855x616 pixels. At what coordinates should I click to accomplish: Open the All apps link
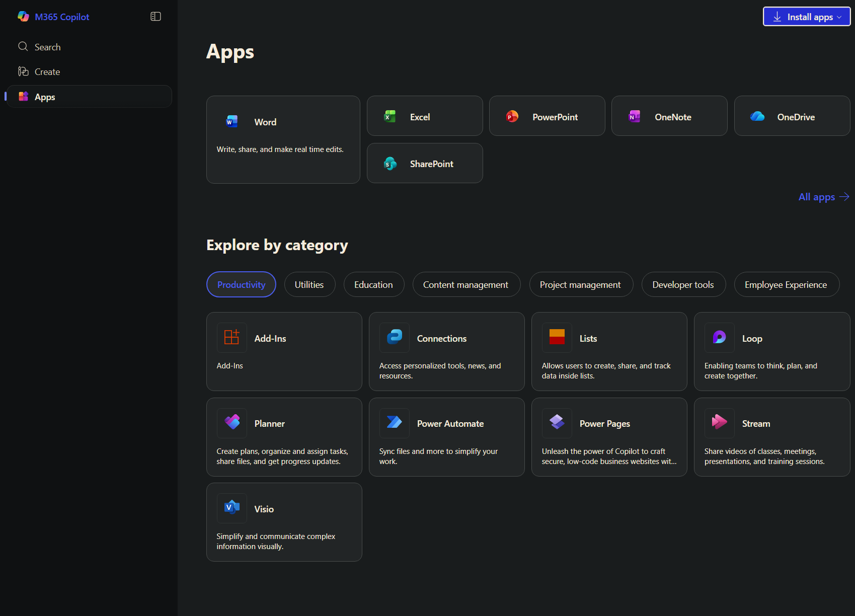[x=823, y=197]
